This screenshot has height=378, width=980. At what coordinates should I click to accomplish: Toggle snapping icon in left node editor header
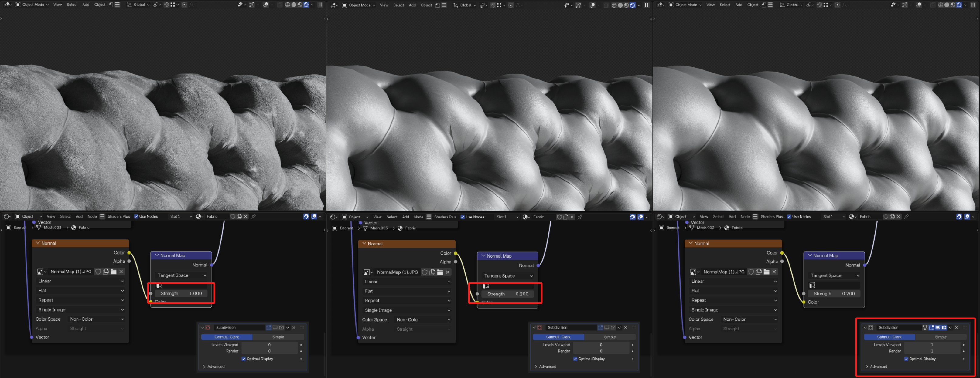coord(306,217)
